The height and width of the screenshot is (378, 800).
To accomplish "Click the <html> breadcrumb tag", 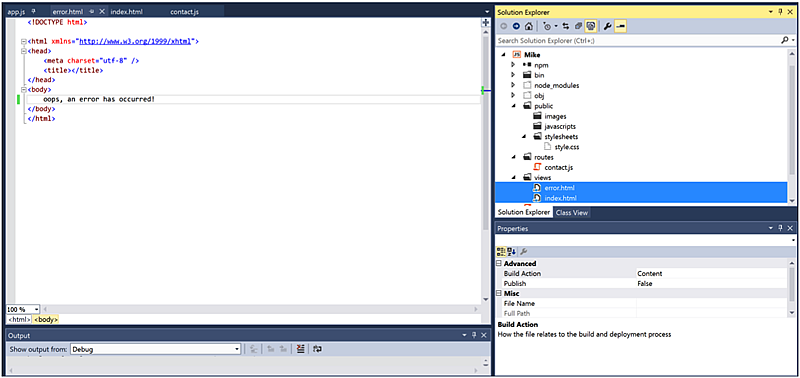I will (19, 319).
